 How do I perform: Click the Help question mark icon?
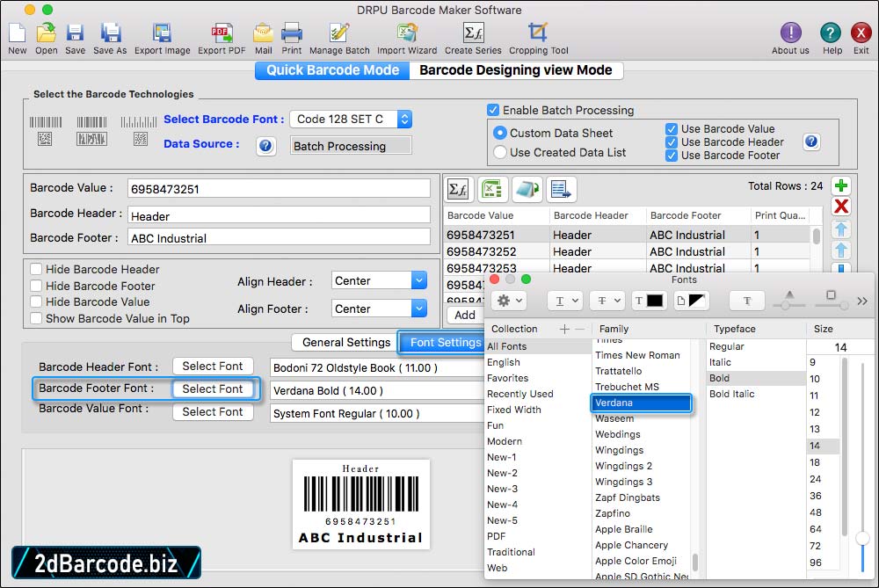click(831, 33)
